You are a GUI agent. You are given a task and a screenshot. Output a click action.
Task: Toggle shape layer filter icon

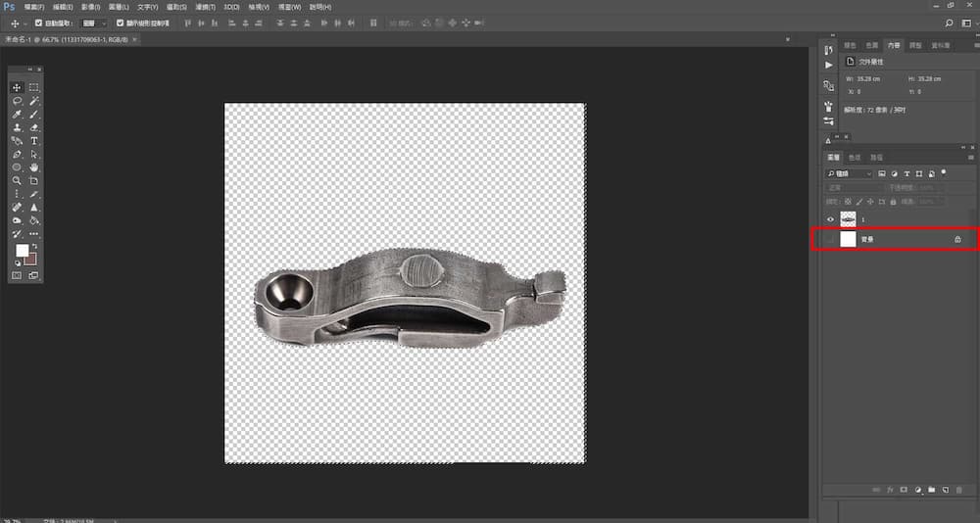pos(919,173)
